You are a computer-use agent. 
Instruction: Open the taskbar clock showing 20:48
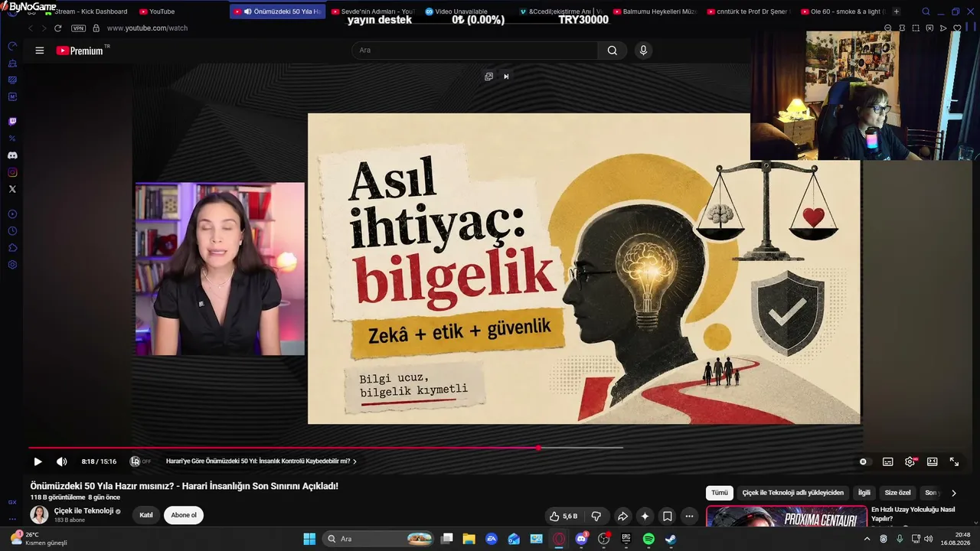(x=956, y=539)
